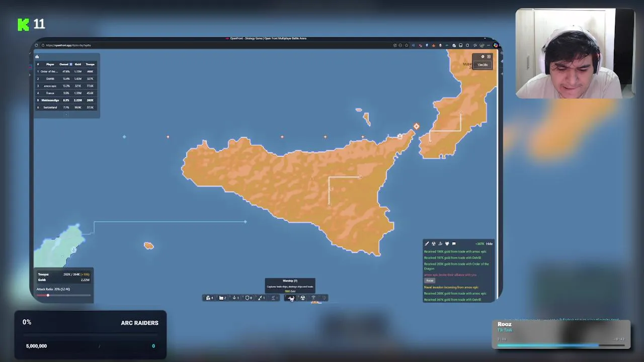Select the highlighted fifth-place player row
The height and width of the screenshot is (362, 644).
[65, 100]
